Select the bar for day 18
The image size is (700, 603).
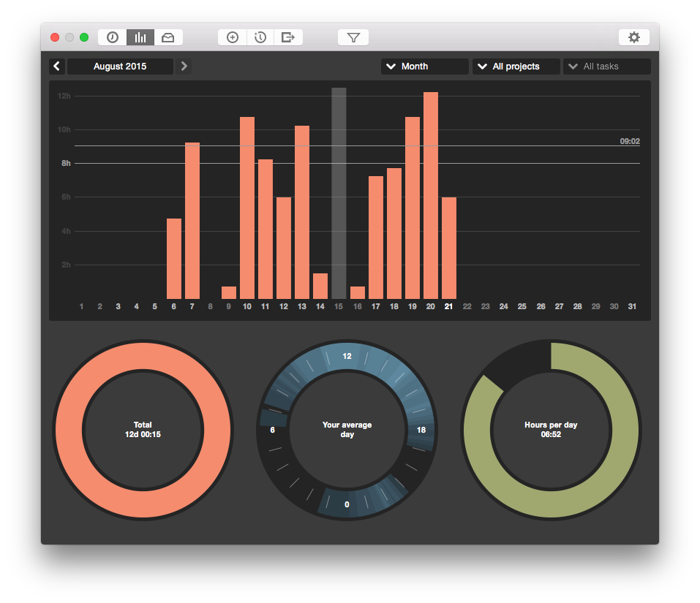tap(394, 233)
